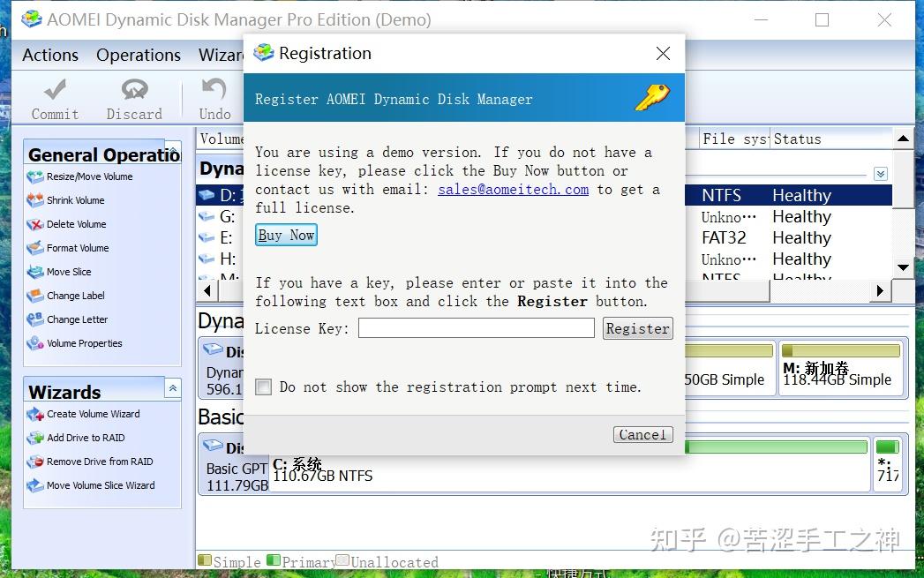Click the sales@aomeitech.com email link
This screenshot has width=924, height=578.
(513, 189)
